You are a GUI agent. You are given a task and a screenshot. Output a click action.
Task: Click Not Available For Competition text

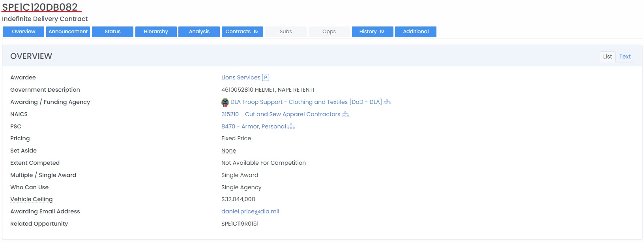coord(264,163)
